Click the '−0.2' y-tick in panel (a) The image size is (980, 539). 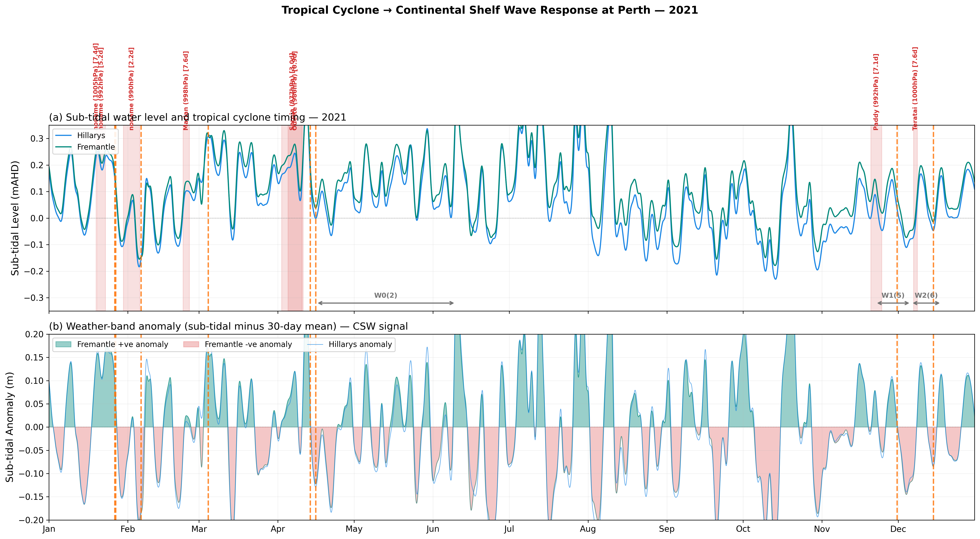coord(33,271)
